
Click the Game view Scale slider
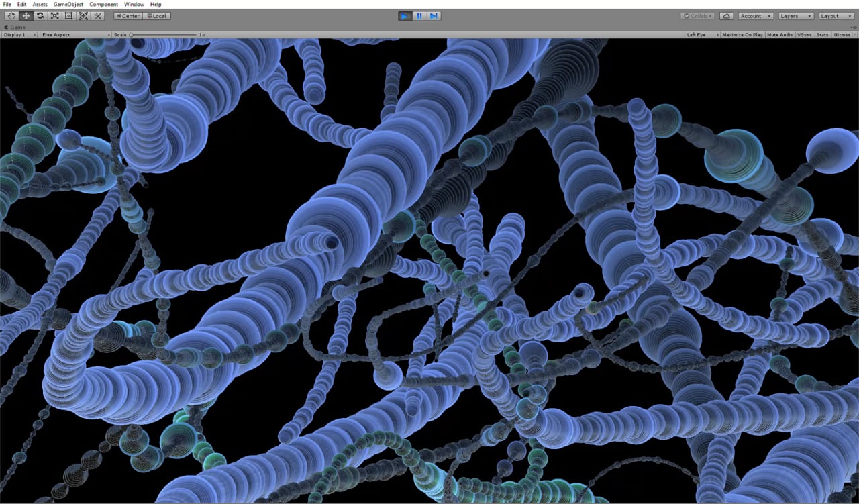click(x=163, y=34)
